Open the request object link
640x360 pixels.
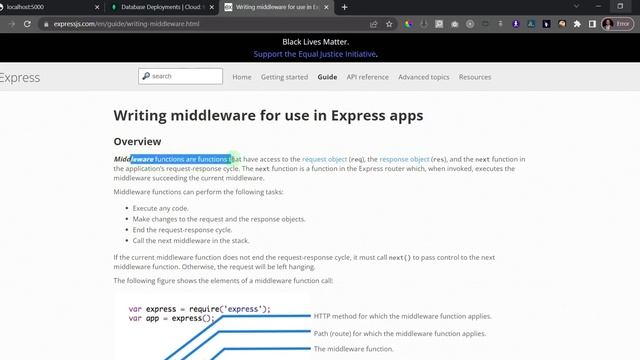[324, 159]
